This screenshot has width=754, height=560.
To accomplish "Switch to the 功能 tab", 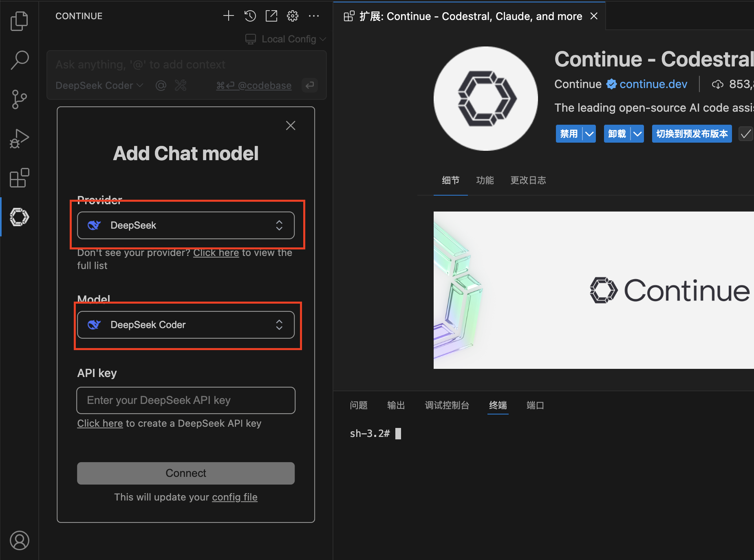I will [485, 180].
